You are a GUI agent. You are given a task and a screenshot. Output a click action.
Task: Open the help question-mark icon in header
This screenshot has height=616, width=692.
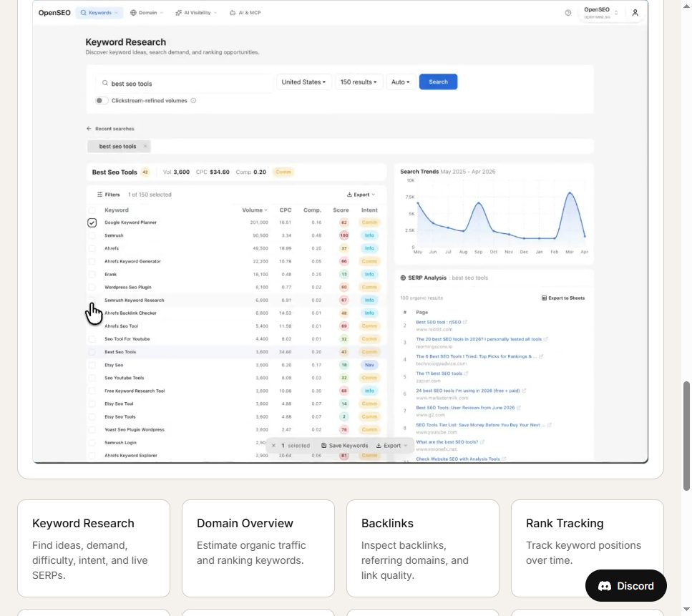pos(568,13)
